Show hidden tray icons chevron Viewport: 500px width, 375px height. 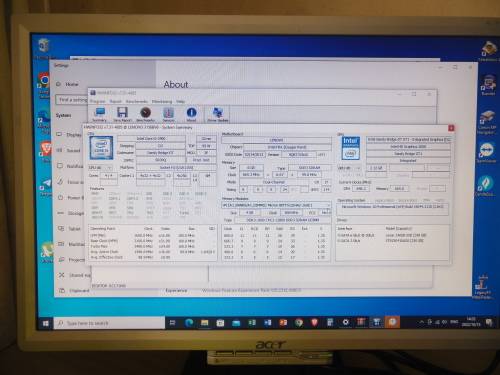pyautogui.click(x=421, y=322)
